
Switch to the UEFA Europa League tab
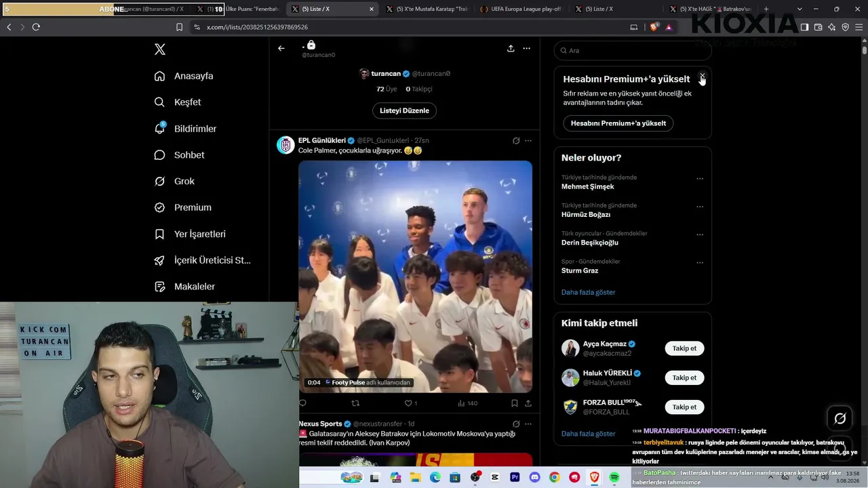click(522, 9)
